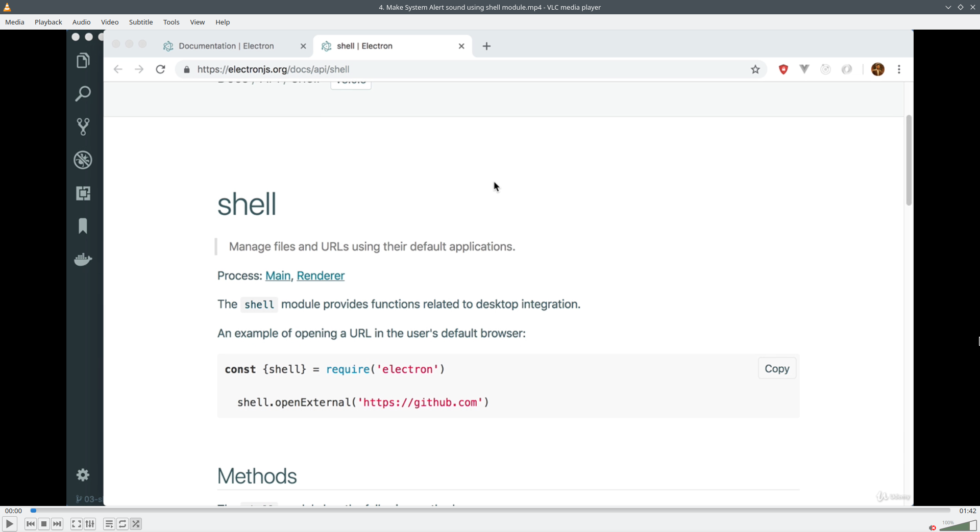The height and width of the screenshot is (532, 980).
Task: Click the browser page vertical scrollbar
Action: click(x=909, y=160)
